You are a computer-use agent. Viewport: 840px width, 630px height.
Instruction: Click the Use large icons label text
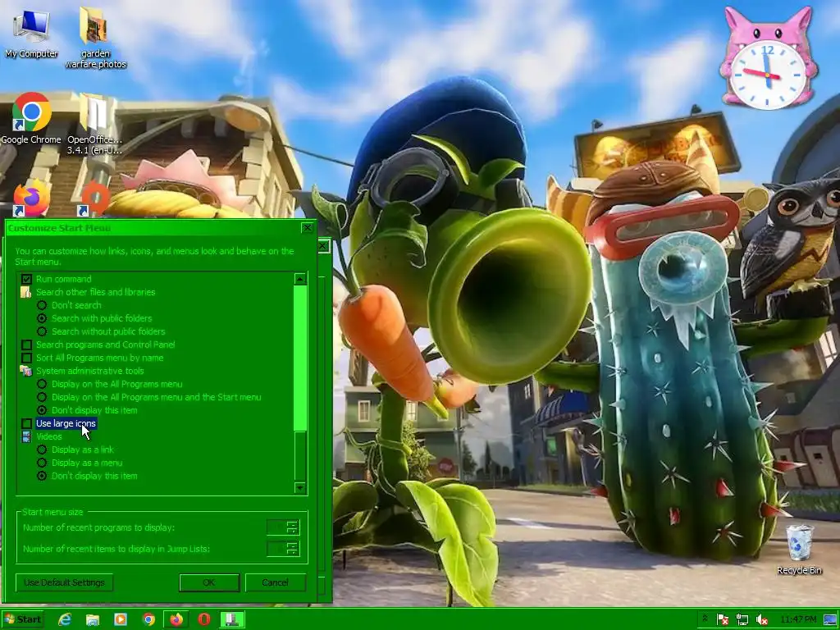coord(66,423)
